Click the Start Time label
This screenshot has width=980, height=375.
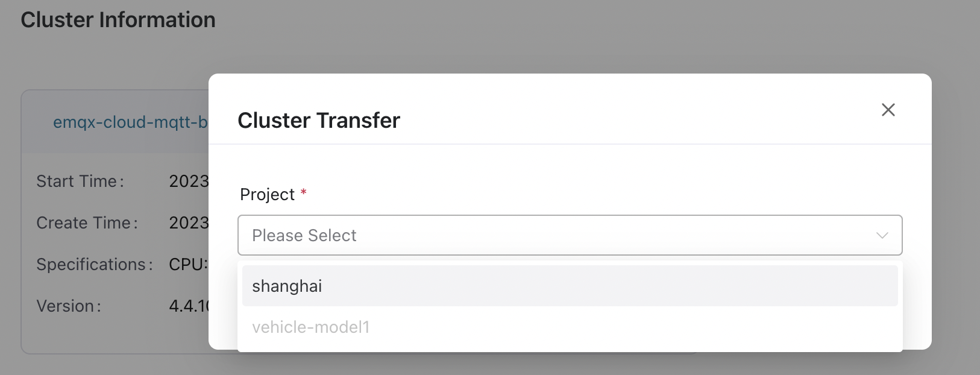[x=80, y=181]
